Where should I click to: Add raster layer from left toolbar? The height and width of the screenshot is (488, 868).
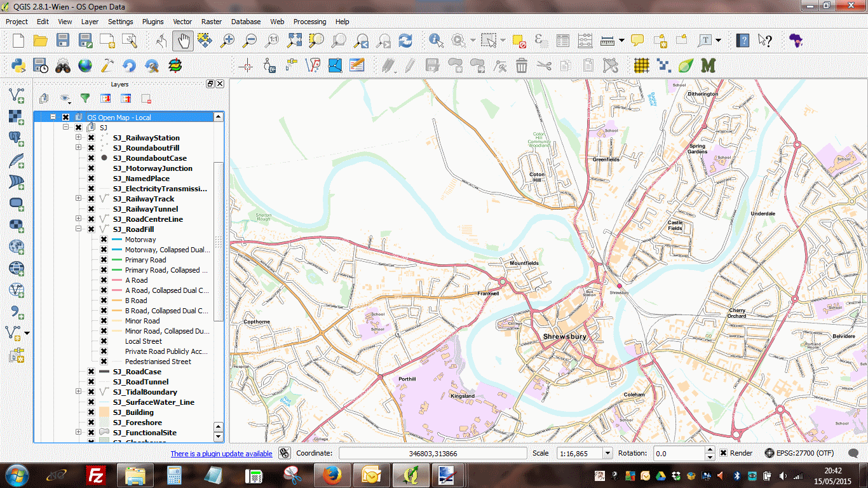(17, 117)
